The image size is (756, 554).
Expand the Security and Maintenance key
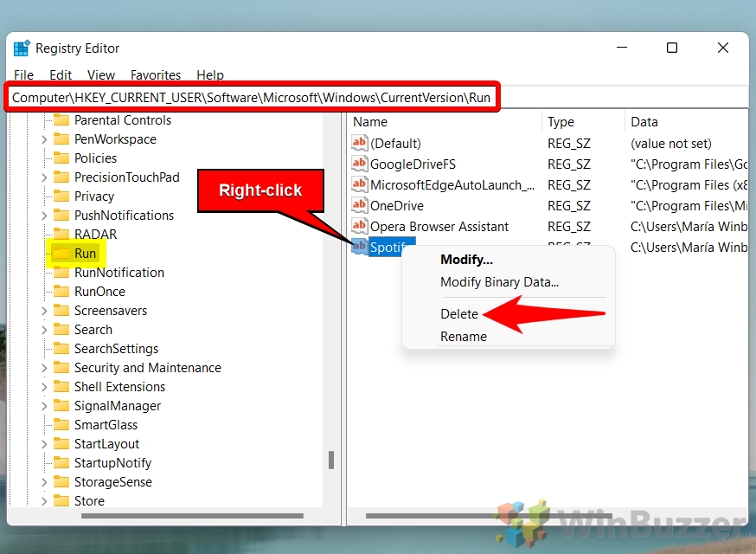click(44, 368)
